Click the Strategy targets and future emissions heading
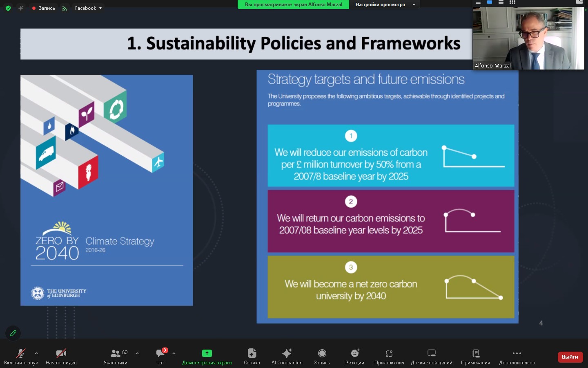Screen dimensions: 588x368 pos(366,79)
